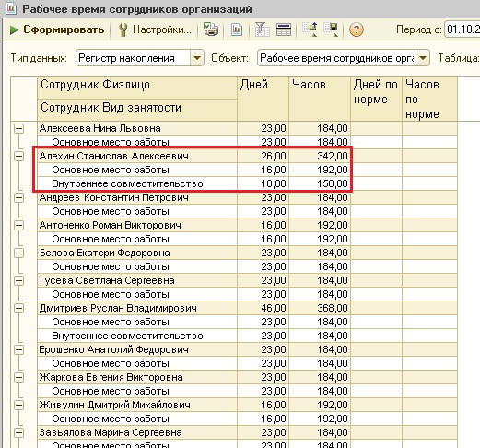Click the restore settings icon with arrow
The image size is (480, 448).
310,29
